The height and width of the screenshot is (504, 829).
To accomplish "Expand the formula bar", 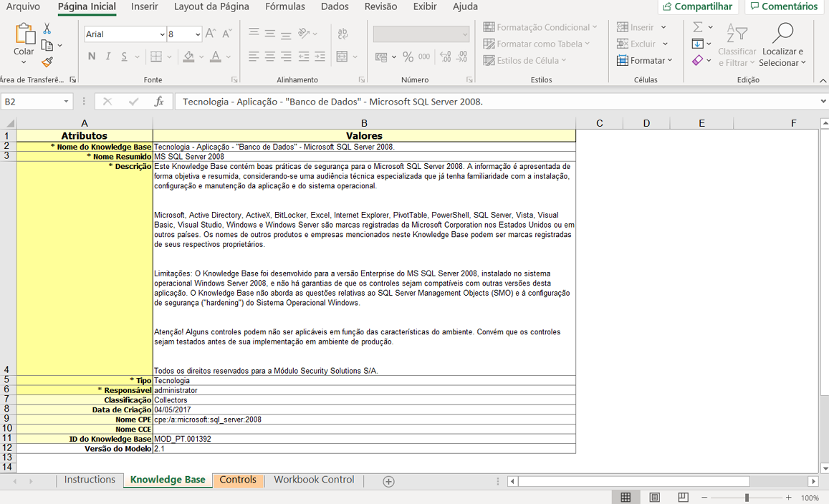I will pos(823,102).
